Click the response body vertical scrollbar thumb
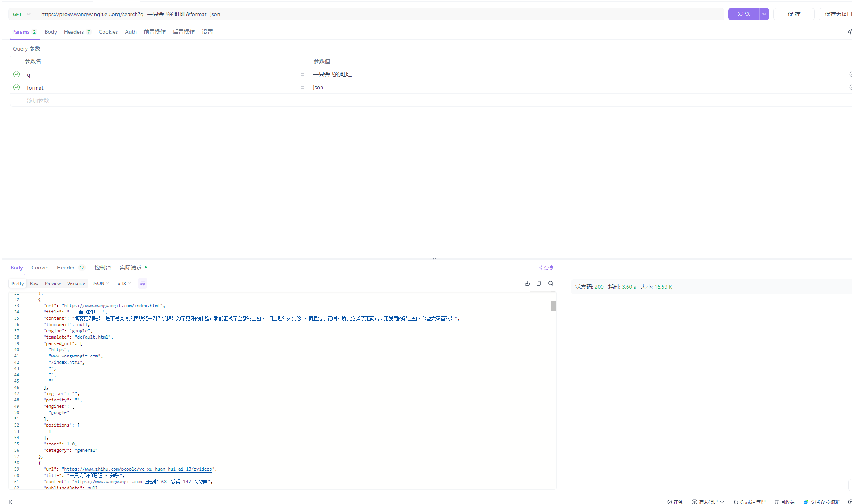This screenshot has height=504, width=852. click(x=553, y=306)
